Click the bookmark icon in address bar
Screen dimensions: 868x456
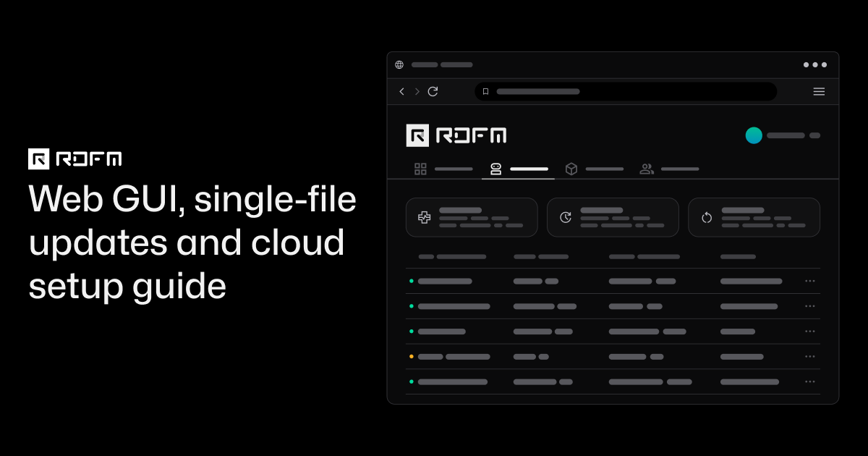point(486,92)
